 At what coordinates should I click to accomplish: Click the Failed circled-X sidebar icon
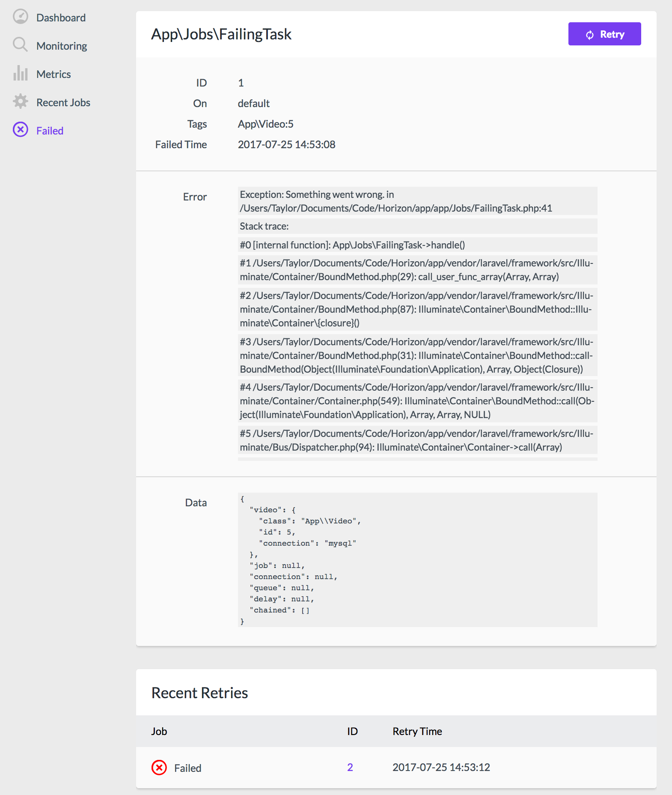(x=20, y=129)
